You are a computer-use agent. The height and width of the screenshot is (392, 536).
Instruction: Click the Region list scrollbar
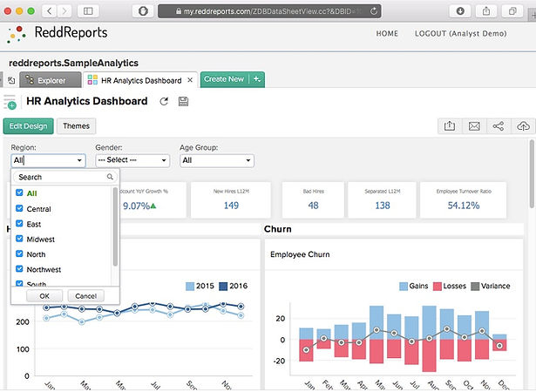click(115, 226)
